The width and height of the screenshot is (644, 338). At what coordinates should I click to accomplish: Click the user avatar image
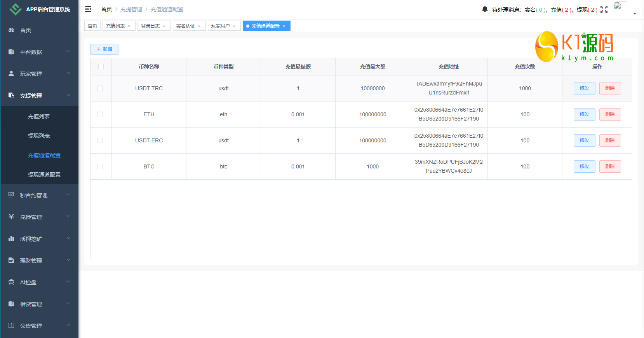point(621,9)
